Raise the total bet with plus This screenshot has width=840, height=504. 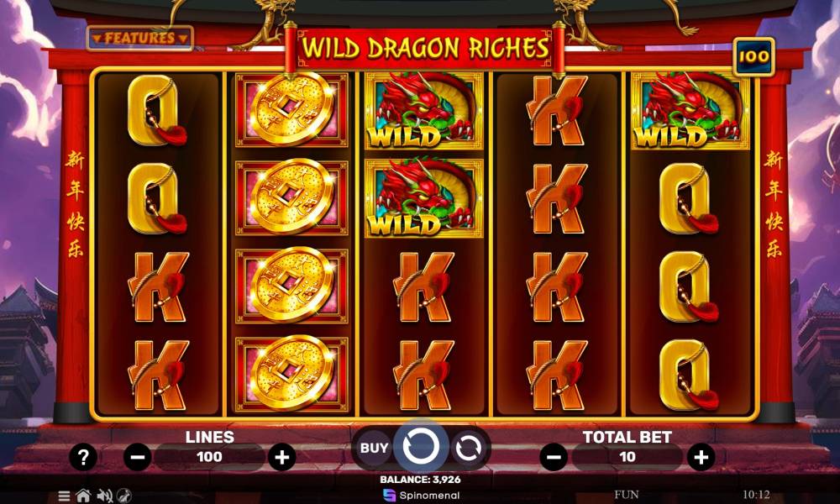(x=701, y=458)
